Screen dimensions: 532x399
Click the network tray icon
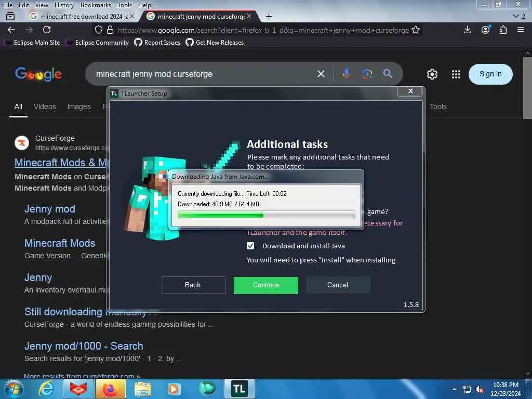click(467, 390)
